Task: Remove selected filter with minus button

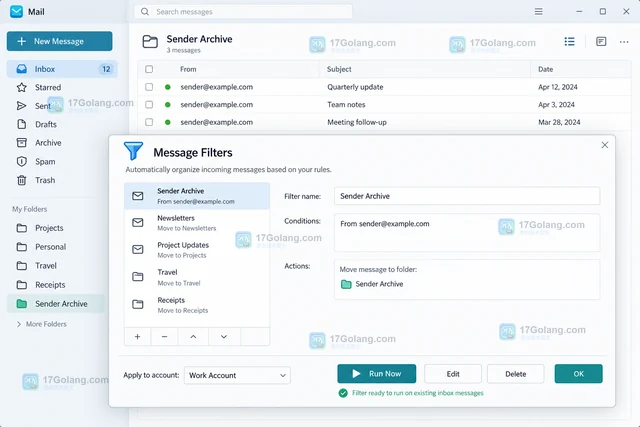Action: coord(164,336)
